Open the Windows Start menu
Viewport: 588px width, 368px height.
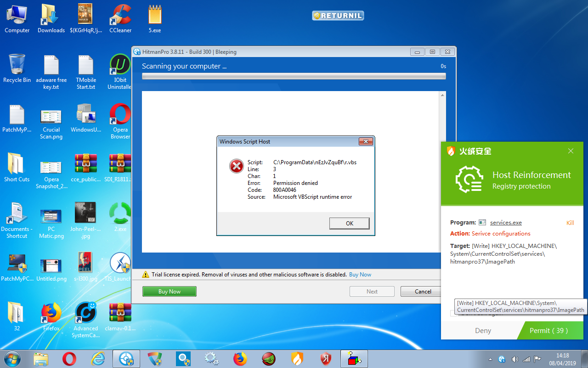point(12,359)
